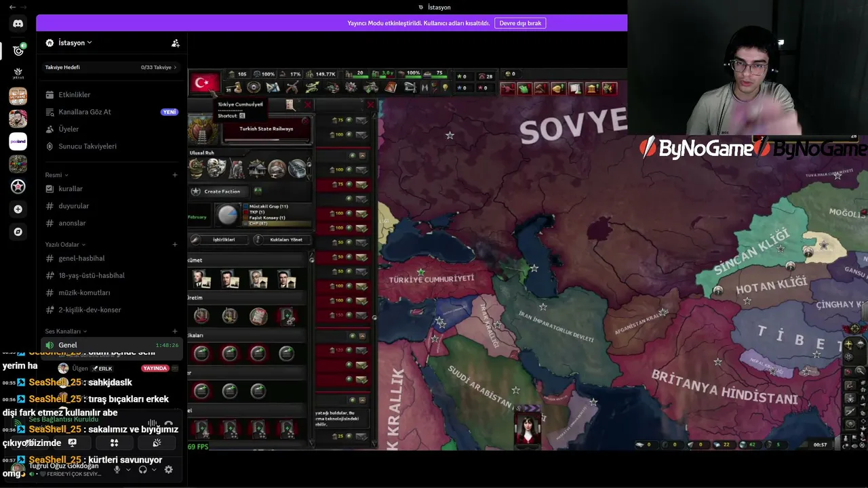Click Türkiye Cumhuriyeti on the map
This screenshot has height=488, width=868.
point(431,279)
